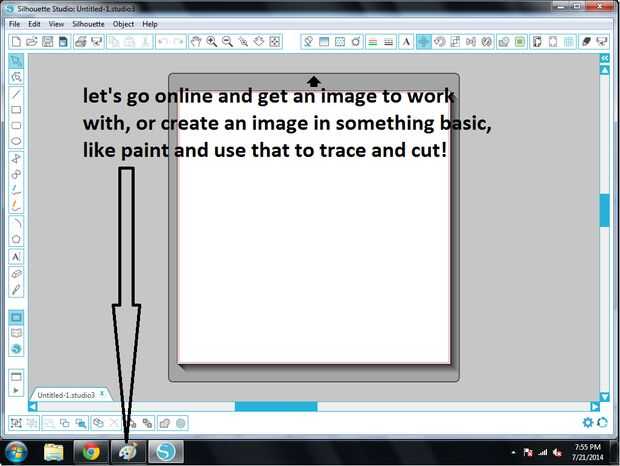Choose the Select arrow tool
Image resolution: width=620 pixels, height=466 pixels.
click(16, 61)
